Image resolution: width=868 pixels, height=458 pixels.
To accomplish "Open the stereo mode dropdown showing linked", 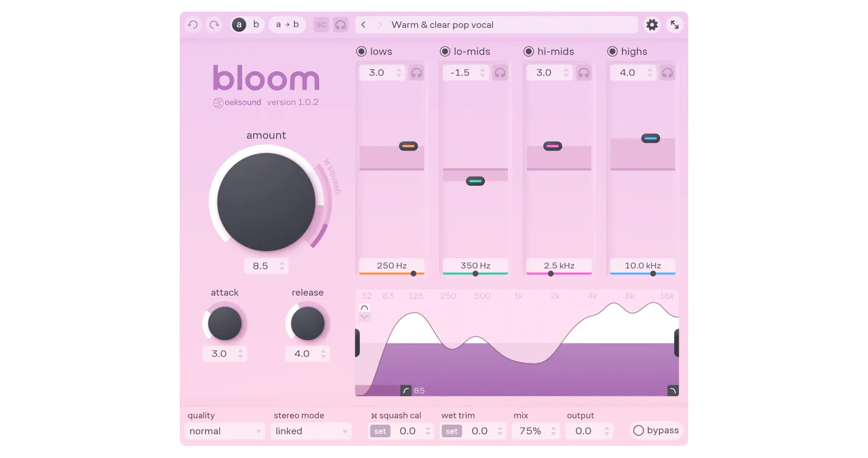I will pos(311,431).
